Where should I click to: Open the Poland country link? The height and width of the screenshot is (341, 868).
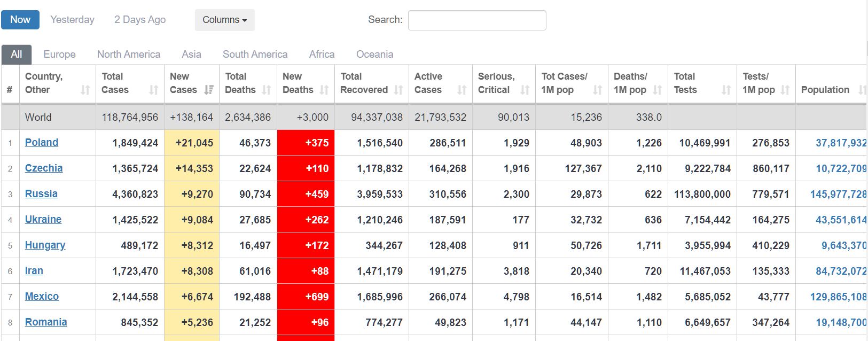pyautogui.click(x=42, y=142)
